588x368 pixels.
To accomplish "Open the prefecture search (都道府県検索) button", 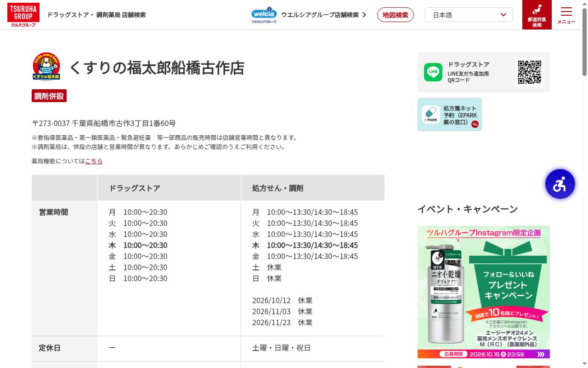I will [537, 15].
